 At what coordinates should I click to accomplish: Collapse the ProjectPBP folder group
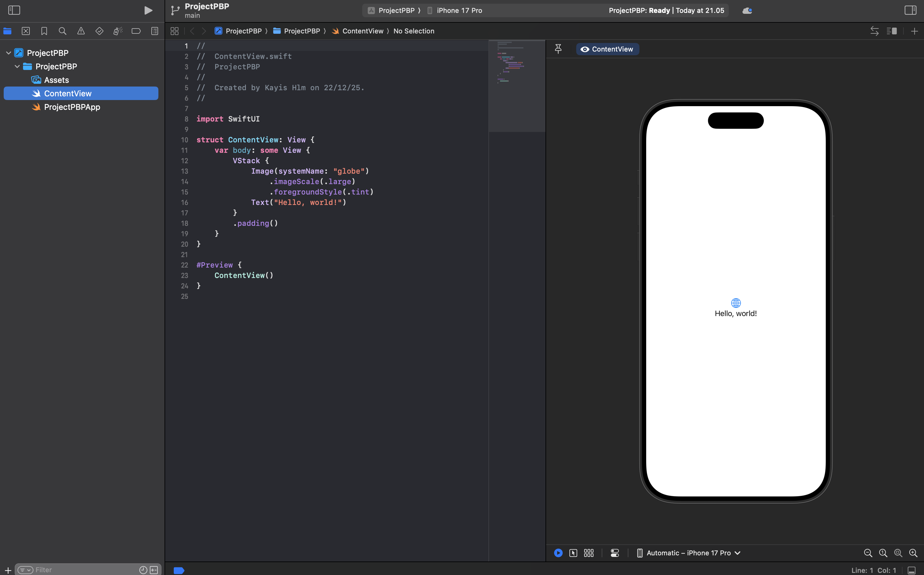[17, 67]
